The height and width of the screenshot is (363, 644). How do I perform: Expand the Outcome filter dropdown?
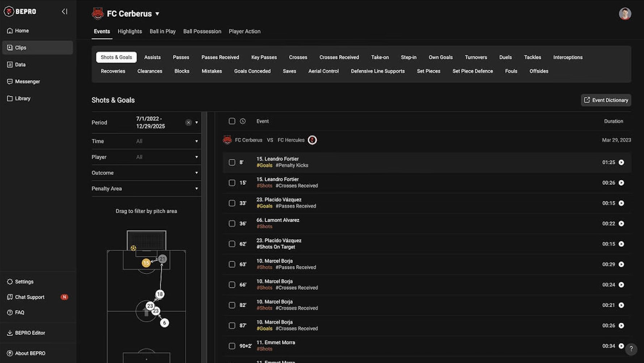(x=196, y=173)
